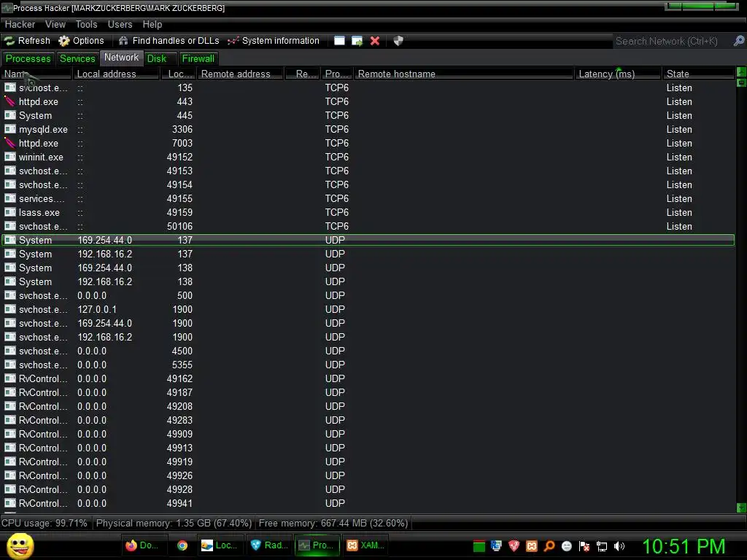
Task: Open Find handles or DLLs
Action: point(169,41)
